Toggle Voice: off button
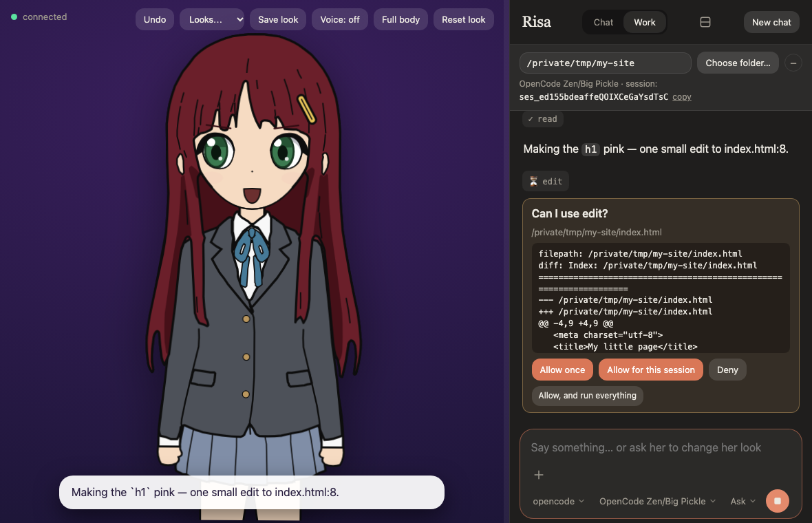 point(340,20)
